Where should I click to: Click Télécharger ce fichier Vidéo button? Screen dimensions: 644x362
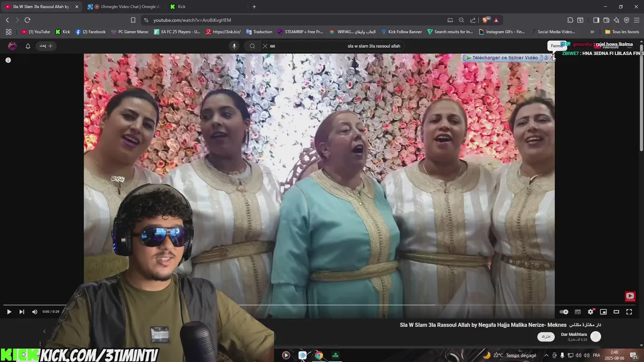click(x=502, y=57)
